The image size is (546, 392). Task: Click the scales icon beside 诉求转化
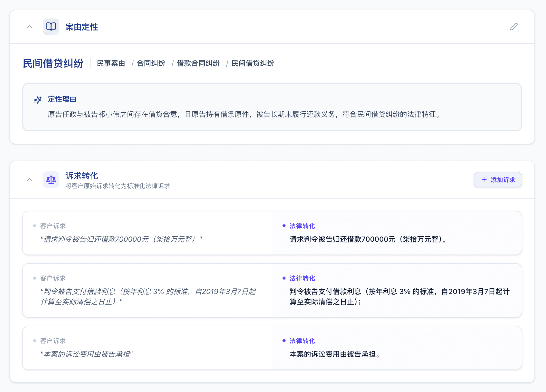coord(51,180)
